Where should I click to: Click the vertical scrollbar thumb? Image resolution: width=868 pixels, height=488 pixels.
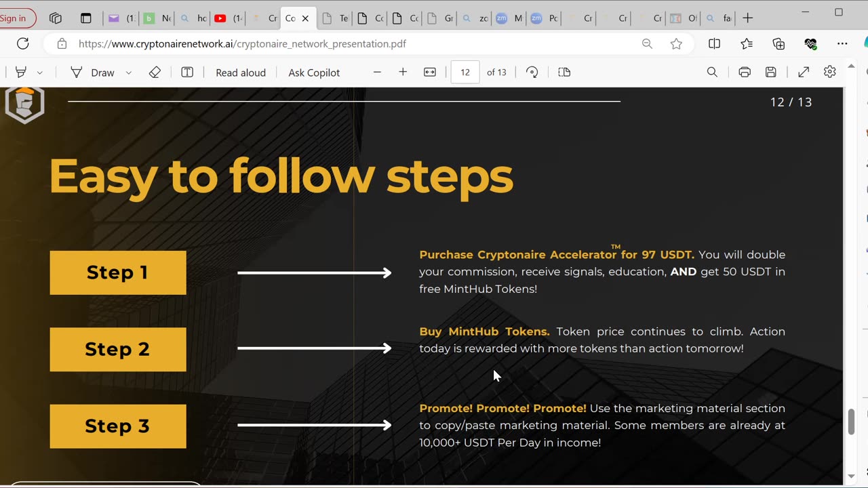tap(852, 422)
